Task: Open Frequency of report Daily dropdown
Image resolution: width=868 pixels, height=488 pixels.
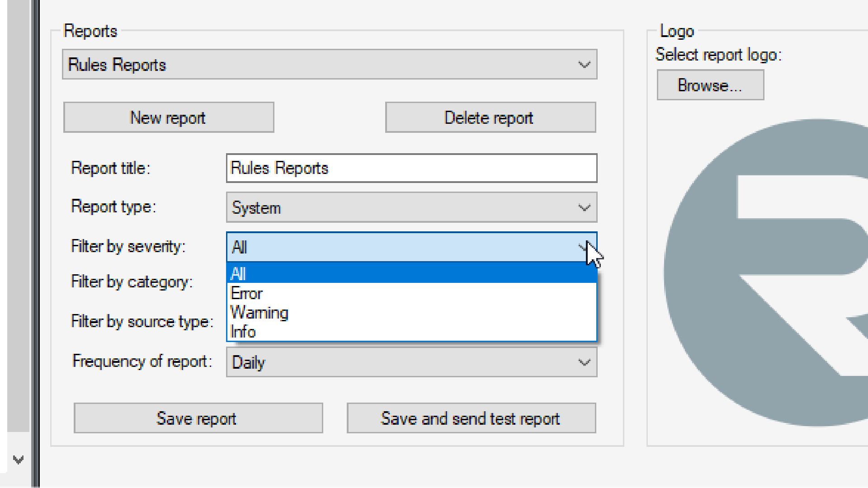Action: 411,362
